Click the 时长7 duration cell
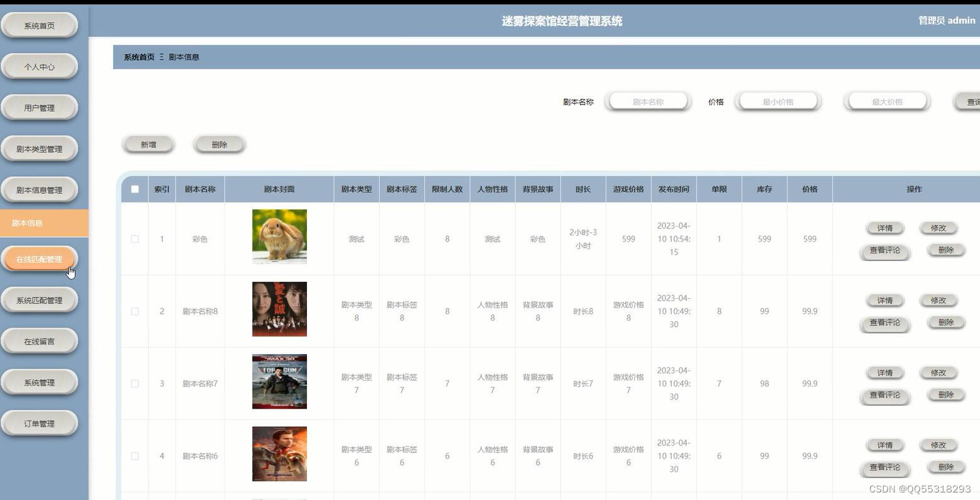 (583, 384)
